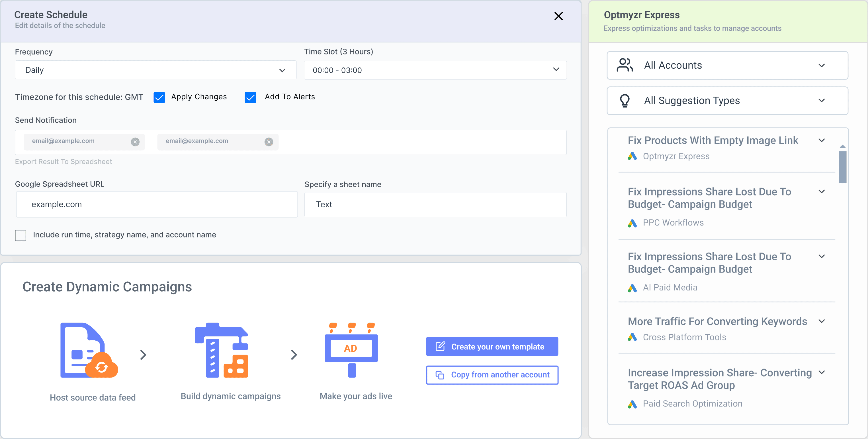Close the Create Schedule dialog
The width and height of the screenshot is (868, 439).
(x=558, y=16)
